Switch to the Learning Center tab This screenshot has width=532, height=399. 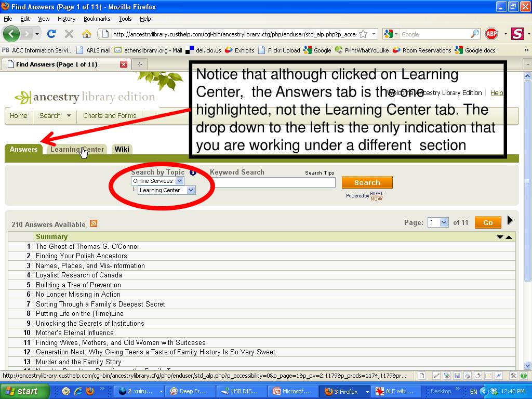pyautogui.click(x=77, y=149)
